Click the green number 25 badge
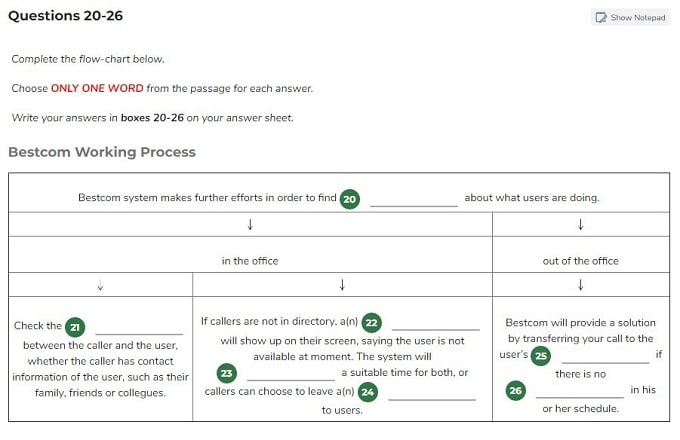Viewport: 680px width, 440px height. pos(541,356)
